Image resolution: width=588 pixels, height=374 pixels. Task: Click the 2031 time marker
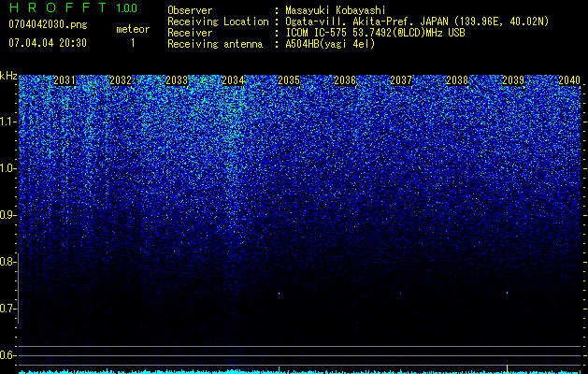coord(65,80)
